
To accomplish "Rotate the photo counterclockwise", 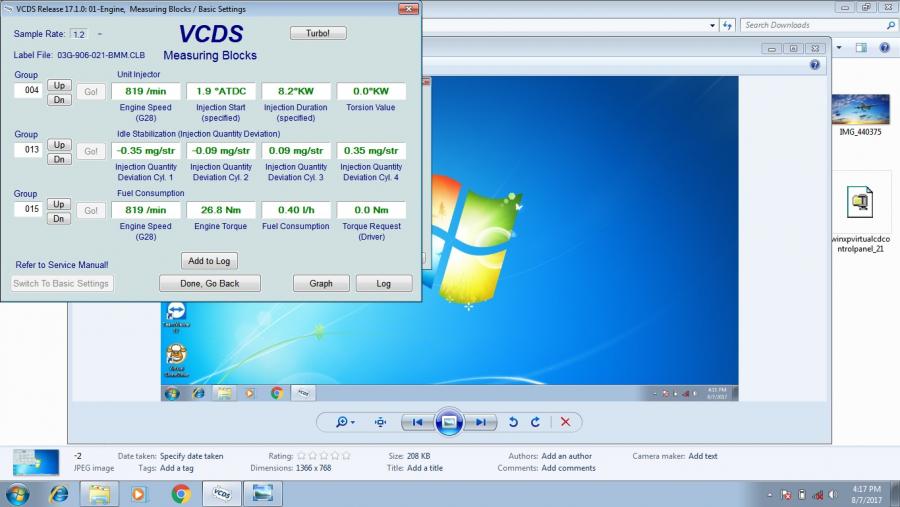I will coord(513,422).
